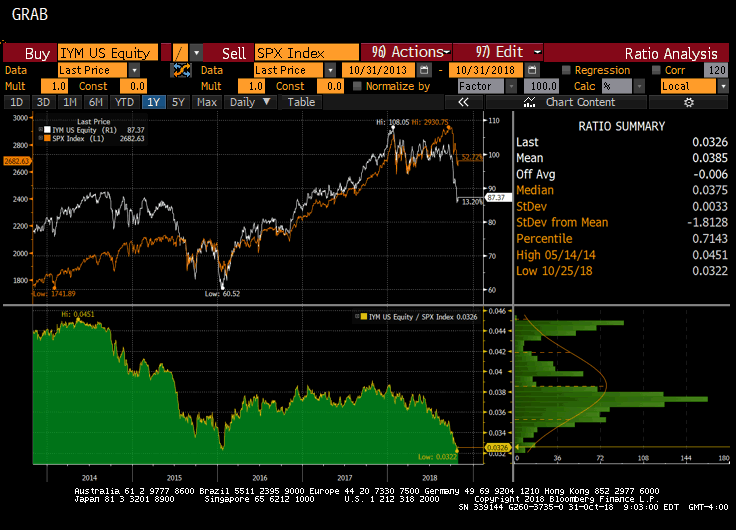Click the SPX Index field
This screenshot has width=736, height=530.
(x=307, y=53)
